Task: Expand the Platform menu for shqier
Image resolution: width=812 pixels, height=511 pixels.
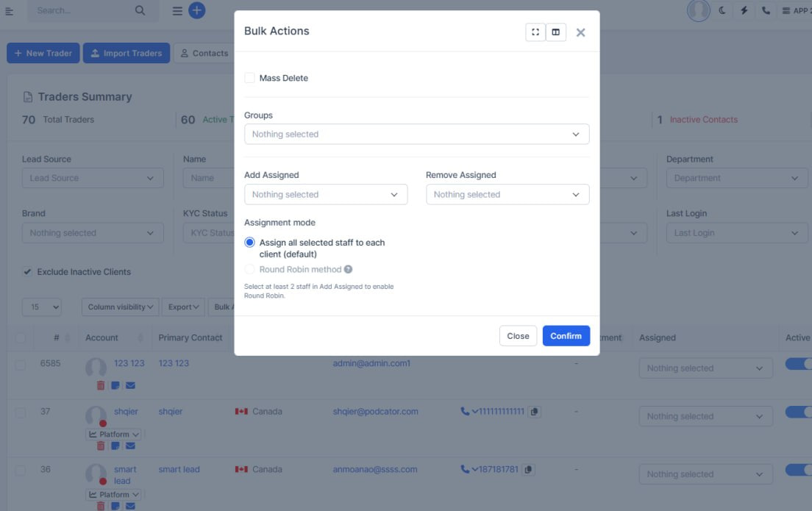Action: [114, 434]
